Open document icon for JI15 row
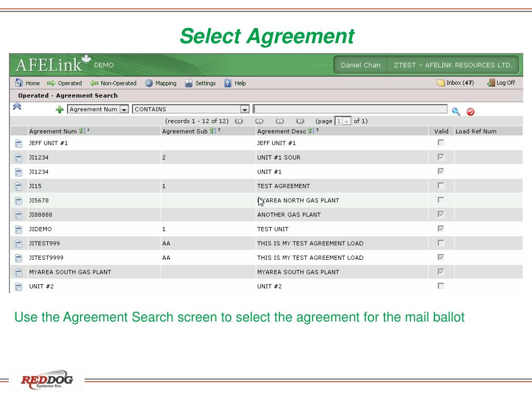The height and width of the screenshot is (399, 532). (19, 187)
